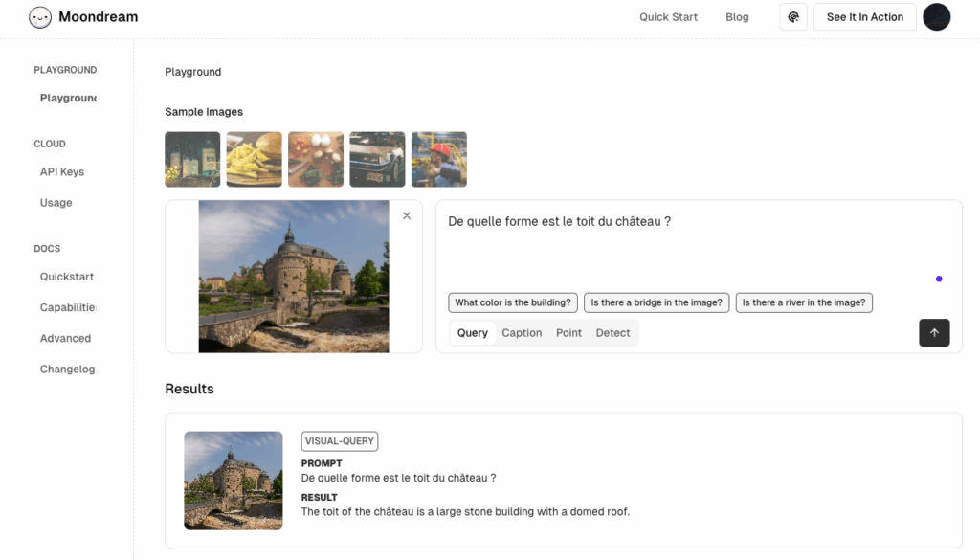Pick the DeLorean car sample image
The width and height of the screenshot is (980, 560).
(377, 159)
